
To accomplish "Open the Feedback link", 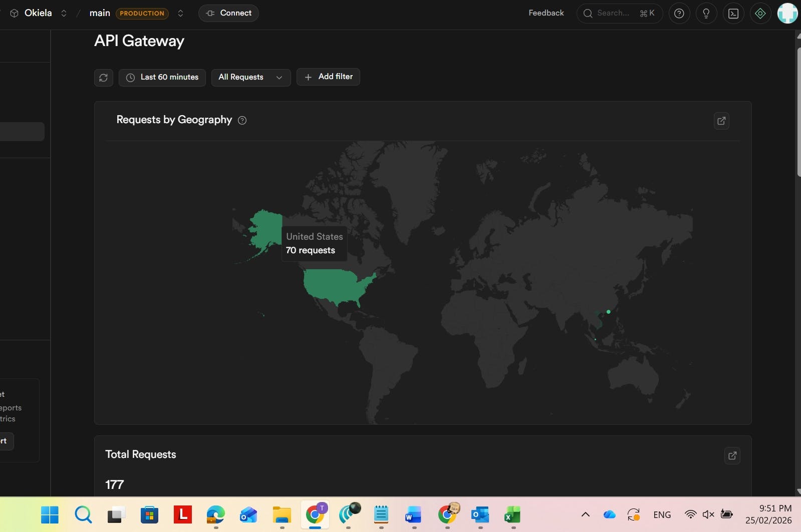I will (546, 13).
